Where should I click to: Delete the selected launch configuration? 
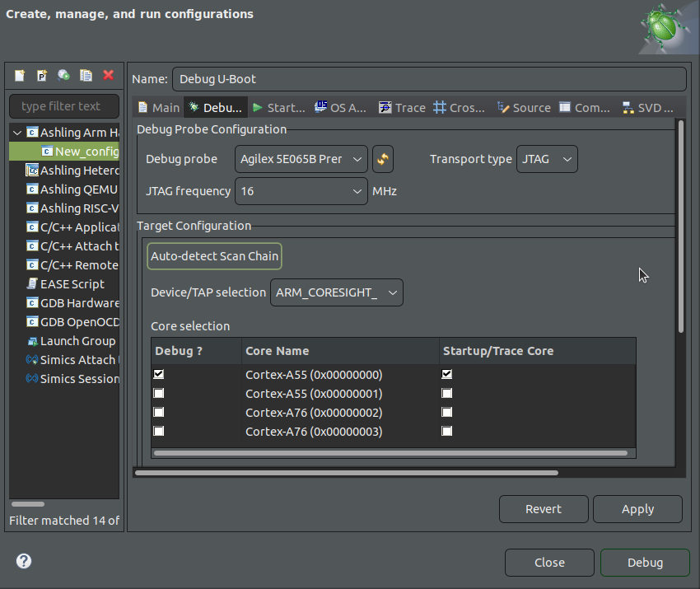[x=108, y=76]
